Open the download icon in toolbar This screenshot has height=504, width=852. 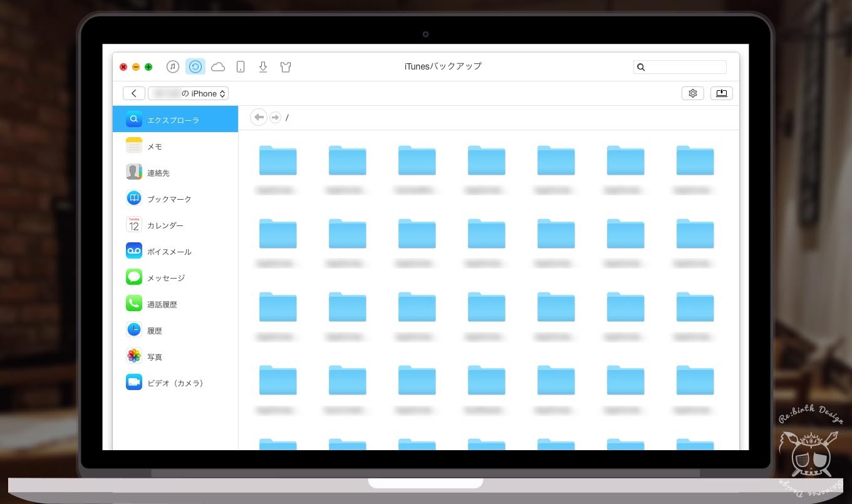[263, 67]
